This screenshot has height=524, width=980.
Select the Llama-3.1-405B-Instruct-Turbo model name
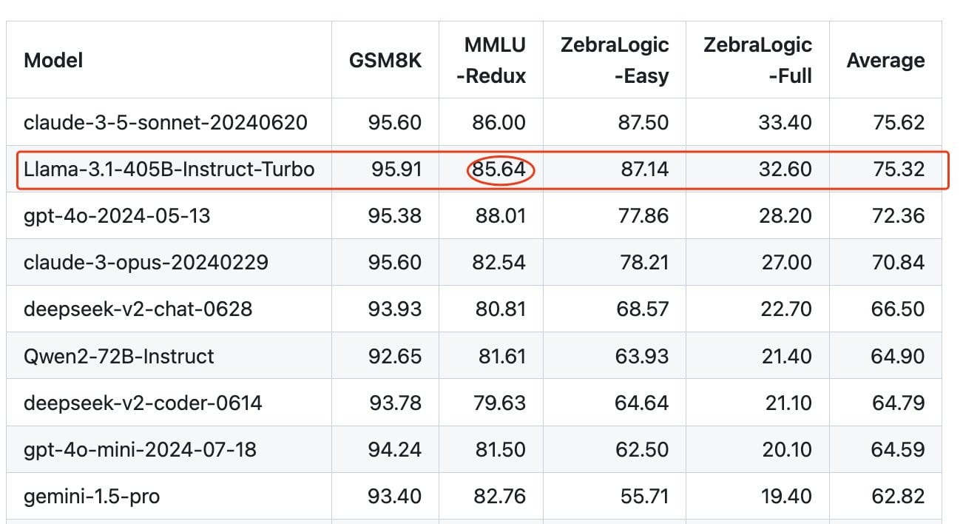point(169,169)
